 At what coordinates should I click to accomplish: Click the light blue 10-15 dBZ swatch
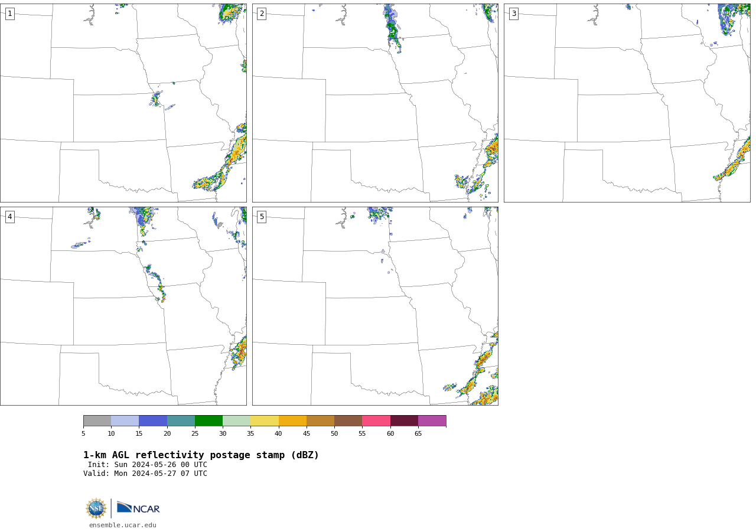point(125,421)
